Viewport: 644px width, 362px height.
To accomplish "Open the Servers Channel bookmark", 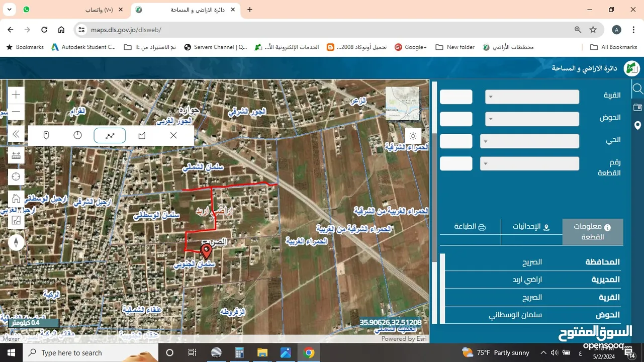I will tap(216, 47).
